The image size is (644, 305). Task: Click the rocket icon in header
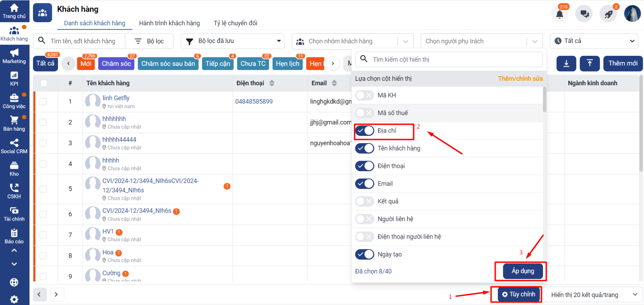click(x=608, y=14)
